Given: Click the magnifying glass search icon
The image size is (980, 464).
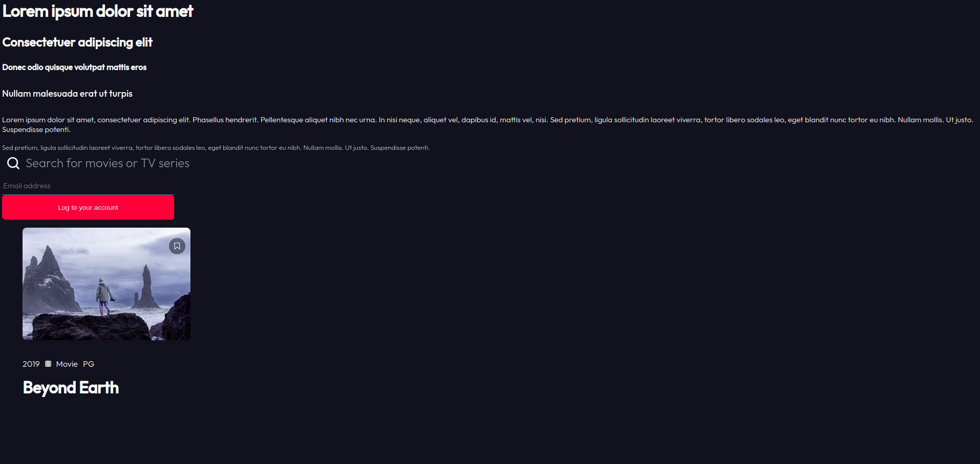Looking at the screenshot, I should click(13, 163).
